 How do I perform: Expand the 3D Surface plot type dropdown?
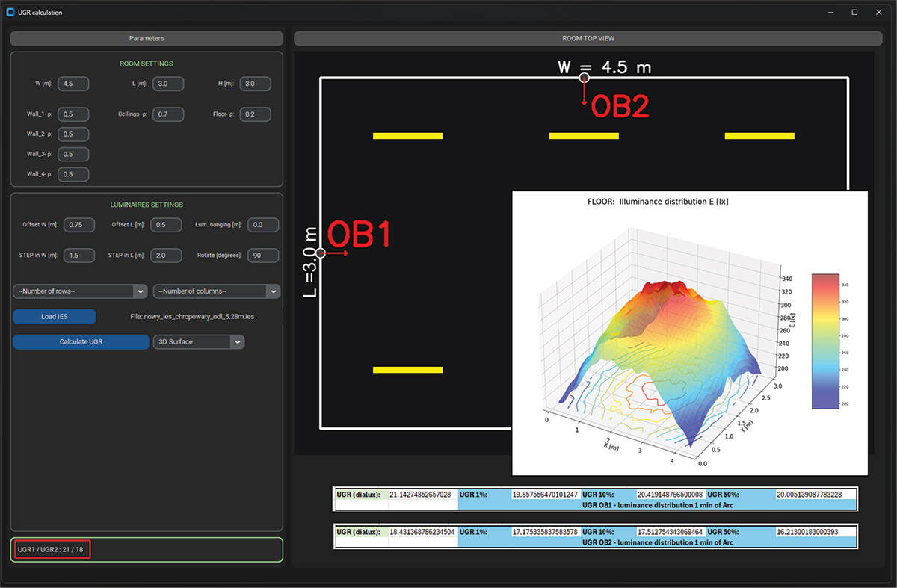click(x=199, y=341)
